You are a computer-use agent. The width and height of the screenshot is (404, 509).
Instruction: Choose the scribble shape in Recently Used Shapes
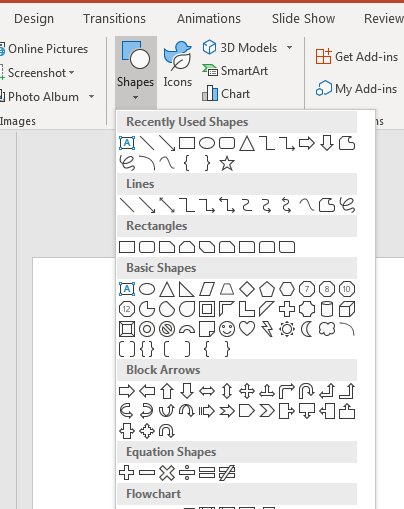click(x=127, y=163)
